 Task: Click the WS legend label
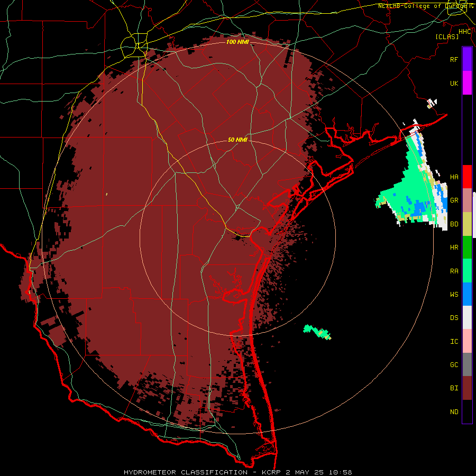(x=454, y=295)
